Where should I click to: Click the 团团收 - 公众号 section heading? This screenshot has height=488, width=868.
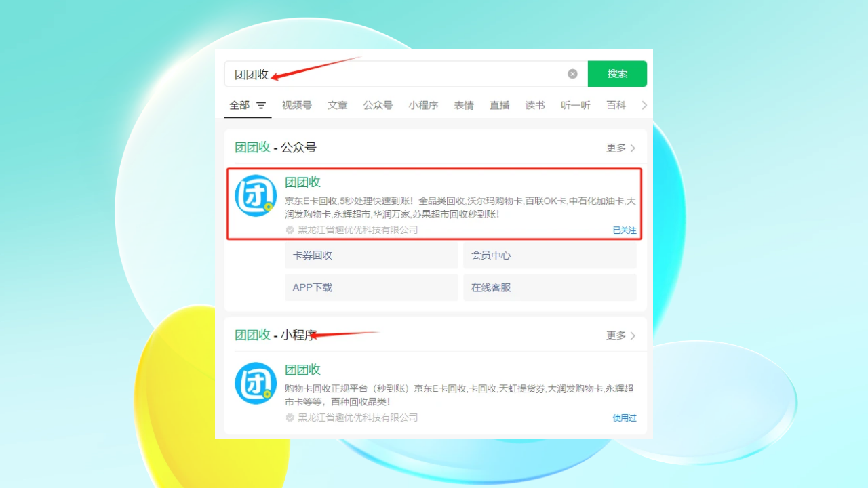[275, 148]
